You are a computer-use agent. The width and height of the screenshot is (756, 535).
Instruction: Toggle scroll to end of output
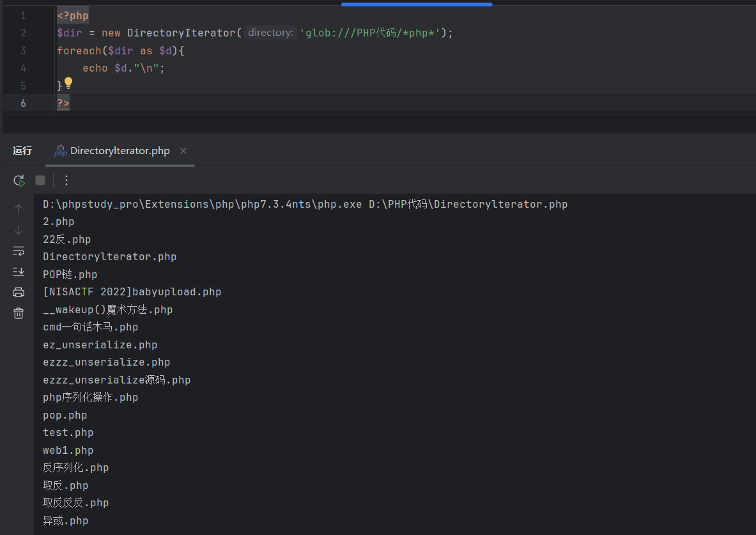pos(19,272)
